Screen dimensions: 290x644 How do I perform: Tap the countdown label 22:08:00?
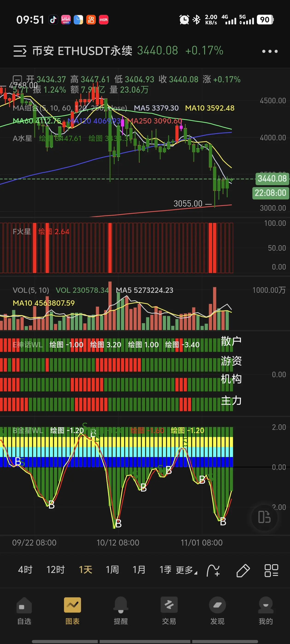point(270,193)
